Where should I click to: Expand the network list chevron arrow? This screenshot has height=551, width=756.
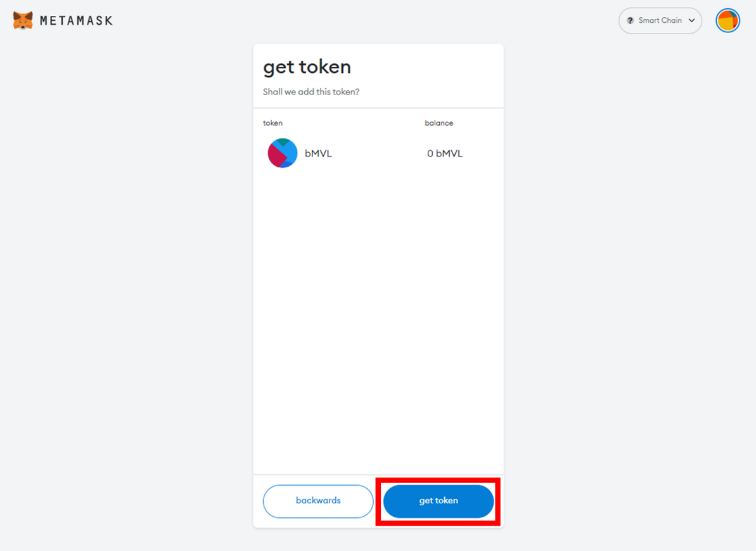(x=691, y=21)
